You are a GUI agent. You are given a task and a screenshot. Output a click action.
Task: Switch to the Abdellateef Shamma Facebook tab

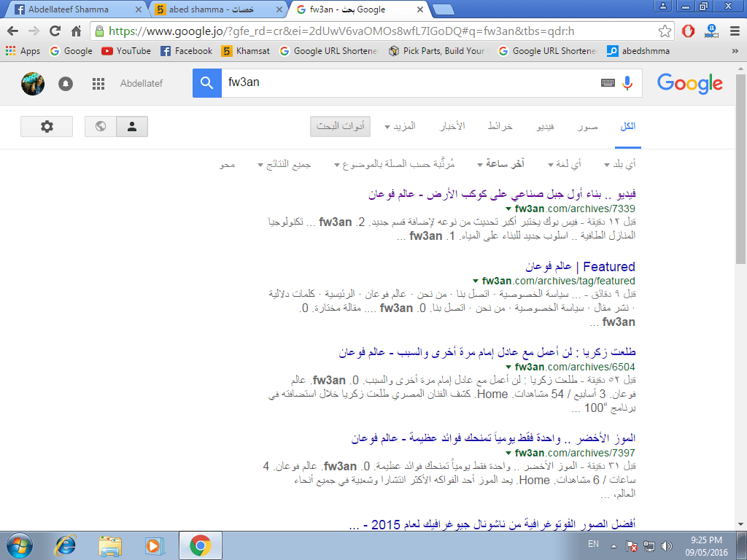76,9
